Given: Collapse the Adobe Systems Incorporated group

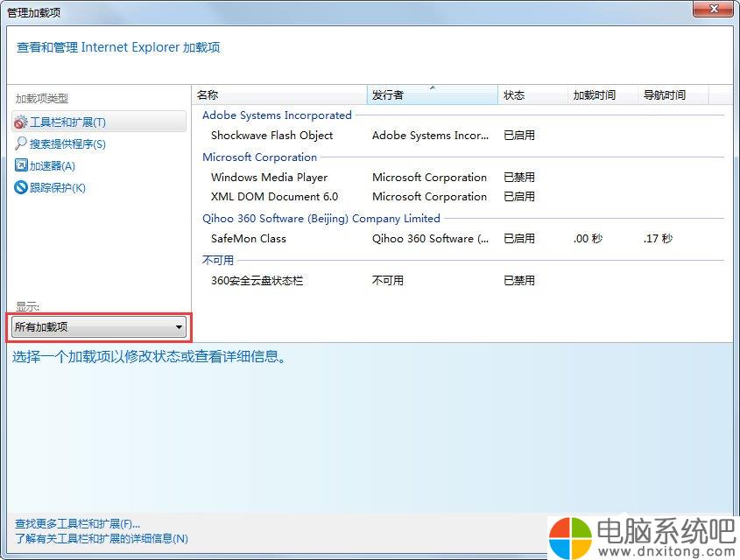Looking at the screenshot, I should 277,115.
